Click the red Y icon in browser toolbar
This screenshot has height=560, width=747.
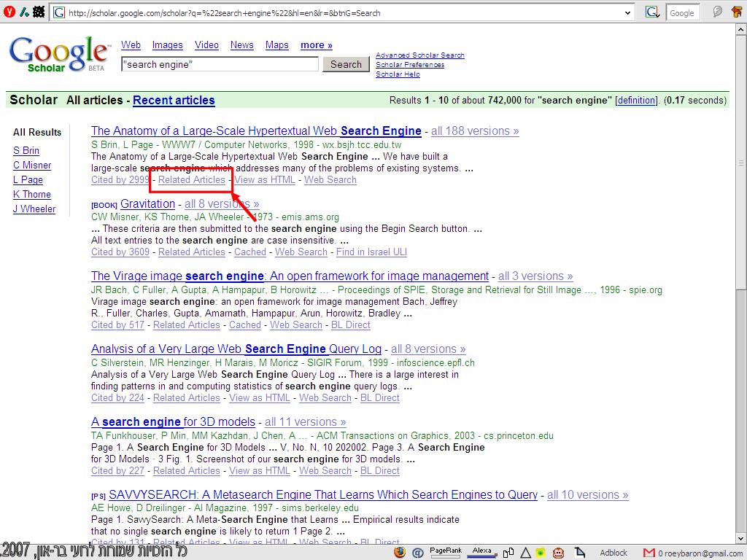coord(9,12)
